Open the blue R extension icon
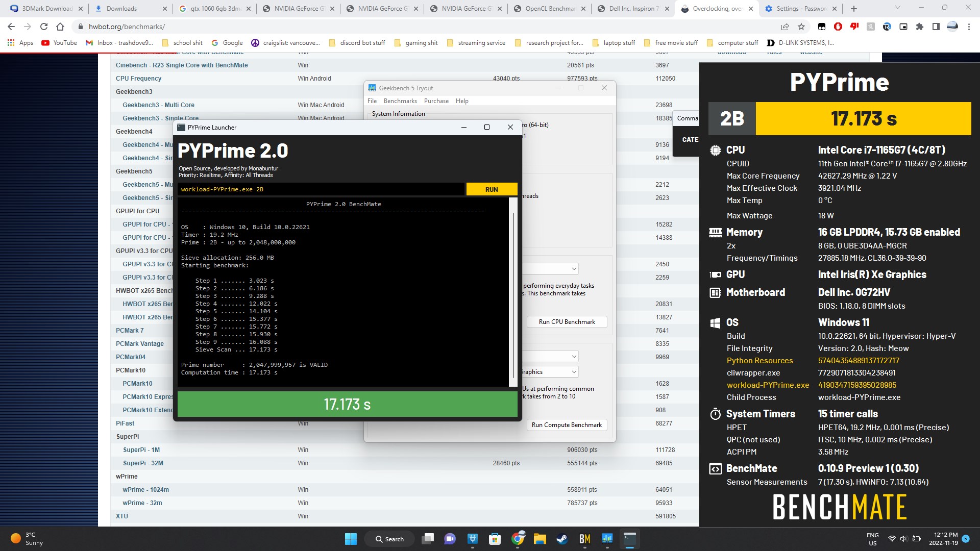 click(887, 27)
